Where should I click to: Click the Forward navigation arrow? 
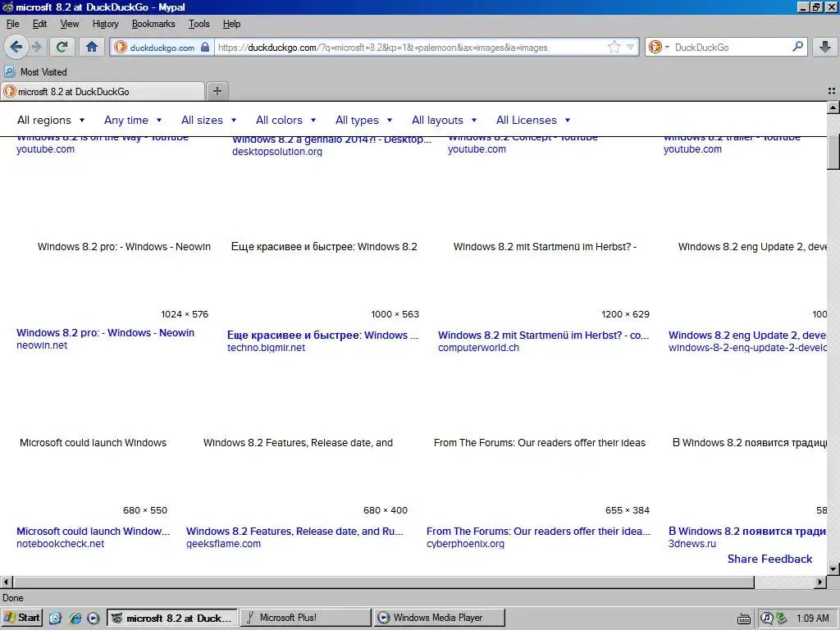(37, 47)
